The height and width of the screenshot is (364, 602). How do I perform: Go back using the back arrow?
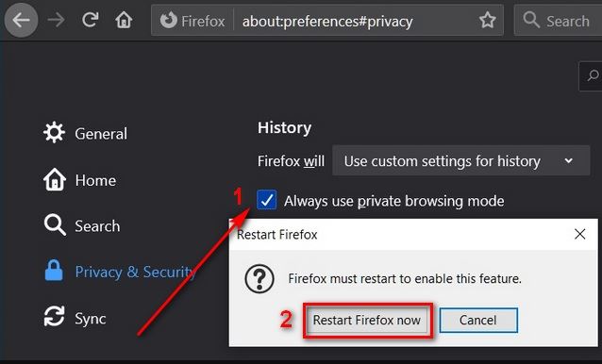tap(21, 21)
